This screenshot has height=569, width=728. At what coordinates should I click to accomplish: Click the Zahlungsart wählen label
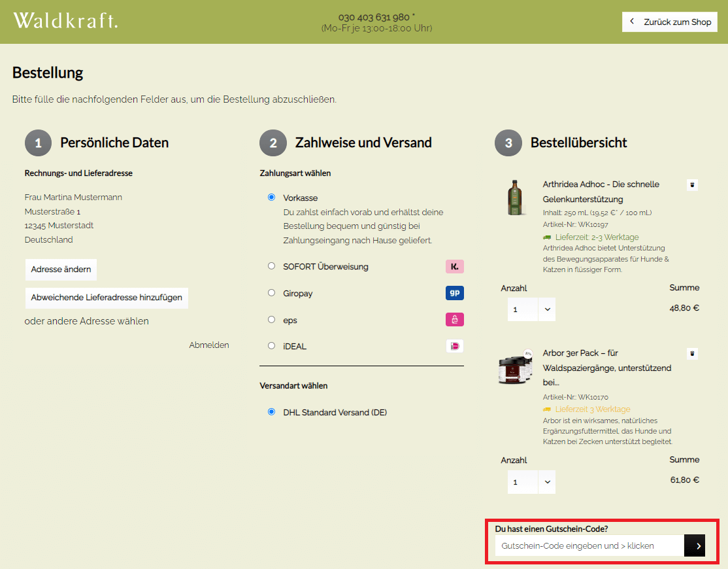point(295,173)
